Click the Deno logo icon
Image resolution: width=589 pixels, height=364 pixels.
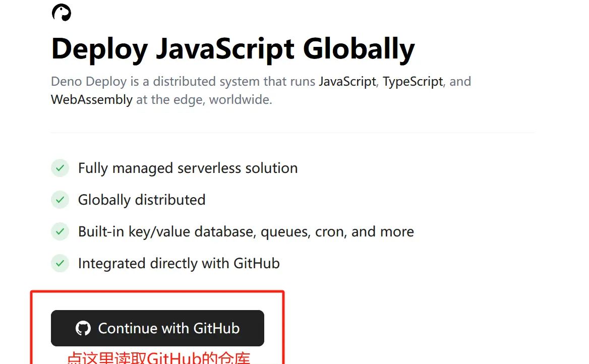62,13
